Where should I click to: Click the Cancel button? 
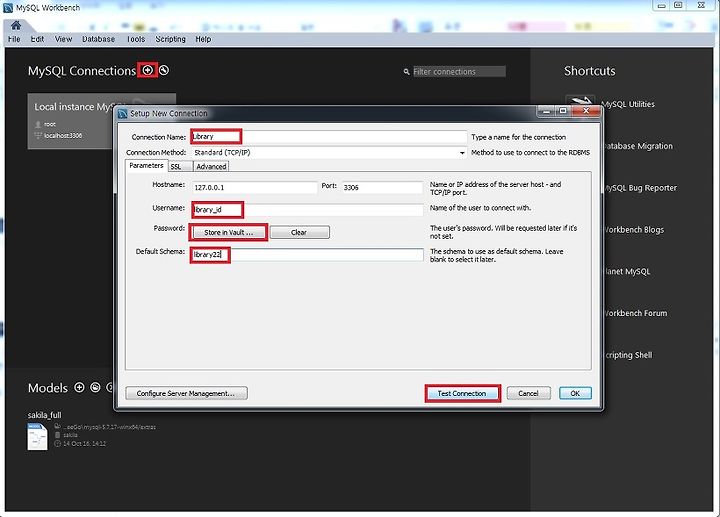click(528, 393)
